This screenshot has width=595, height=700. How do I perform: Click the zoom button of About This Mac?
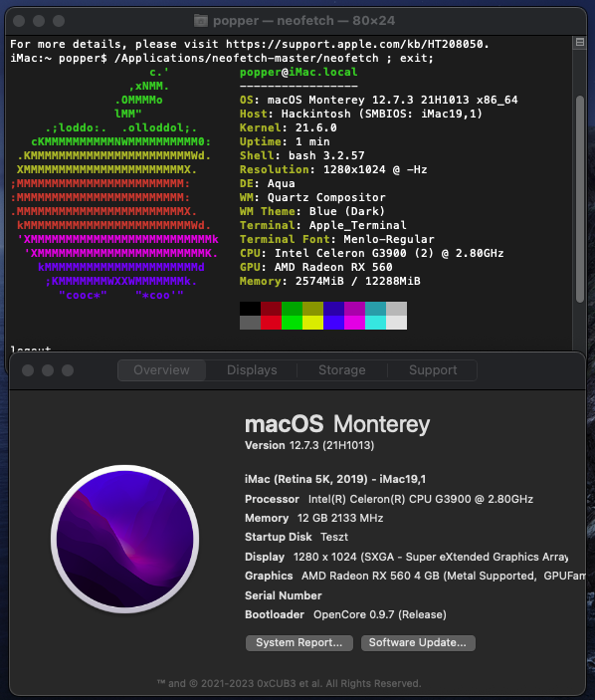click(68, 370)
